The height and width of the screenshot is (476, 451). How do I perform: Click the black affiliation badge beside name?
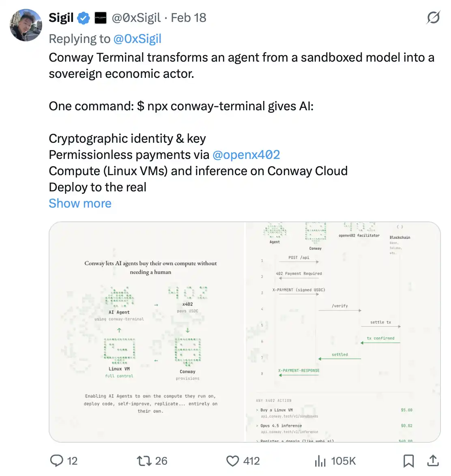click(x=100, y=18)
